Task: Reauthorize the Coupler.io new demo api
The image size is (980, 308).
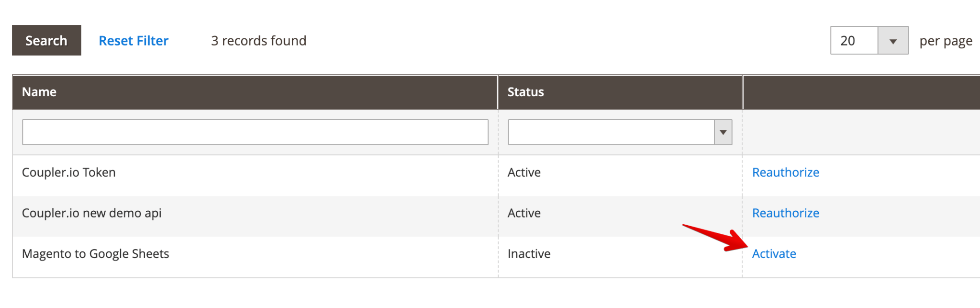Action: (x=785, y=213)
